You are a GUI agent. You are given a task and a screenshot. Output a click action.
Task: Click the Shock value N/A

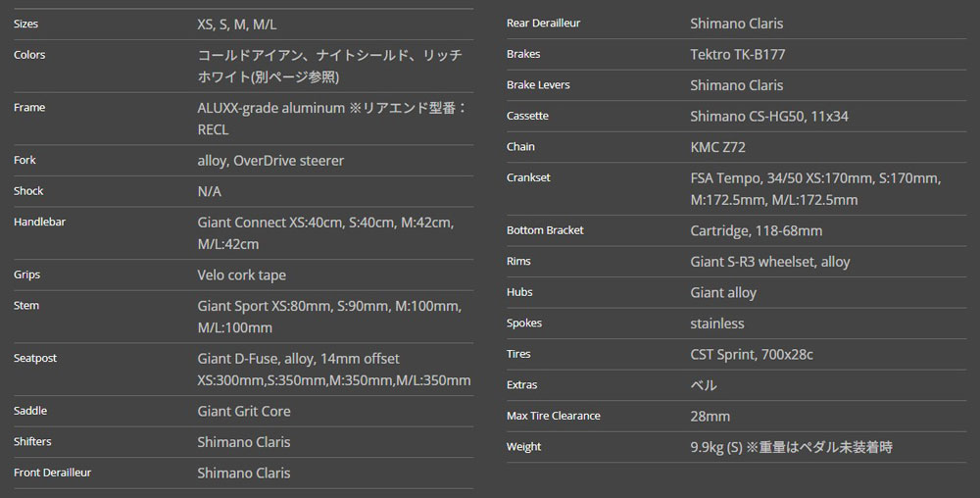click(210, 191)
